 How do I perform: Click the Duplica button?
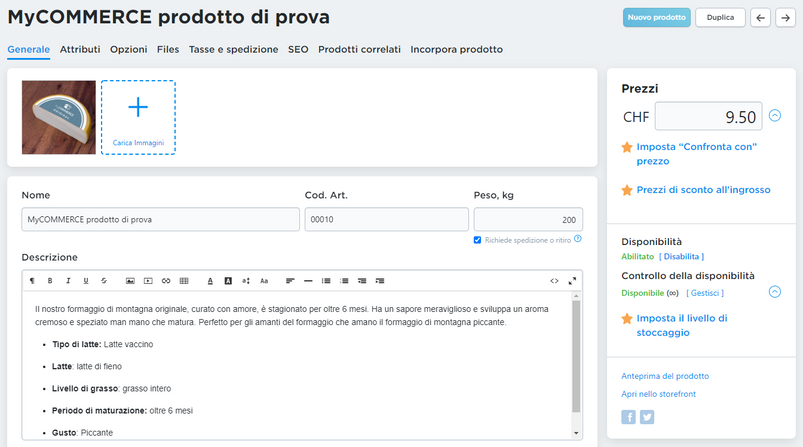[720, 17]
